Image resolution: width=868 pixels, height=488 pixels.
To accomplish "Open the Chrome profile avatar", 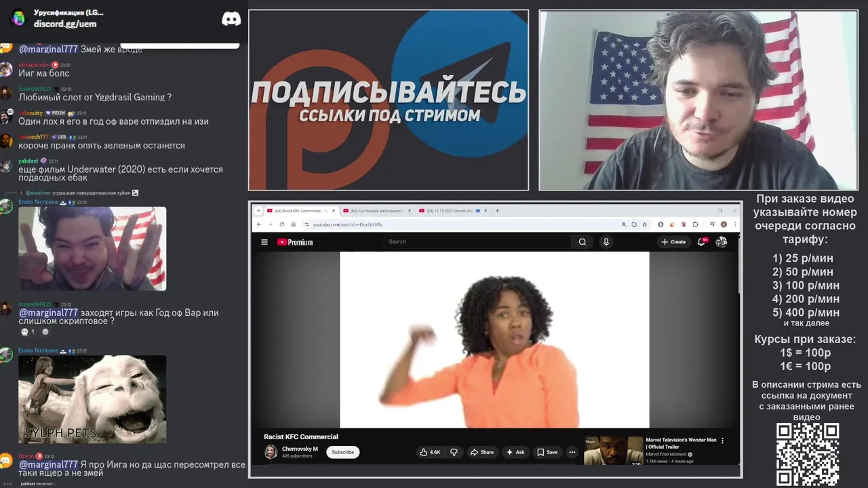I will tap(724, 224).
